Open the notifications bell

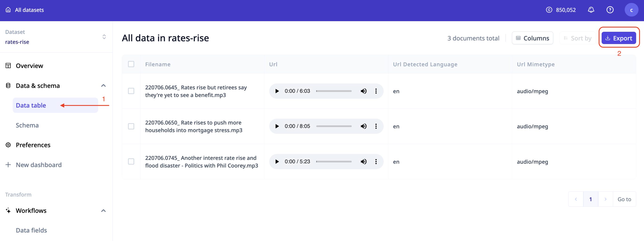coord(591,10)
